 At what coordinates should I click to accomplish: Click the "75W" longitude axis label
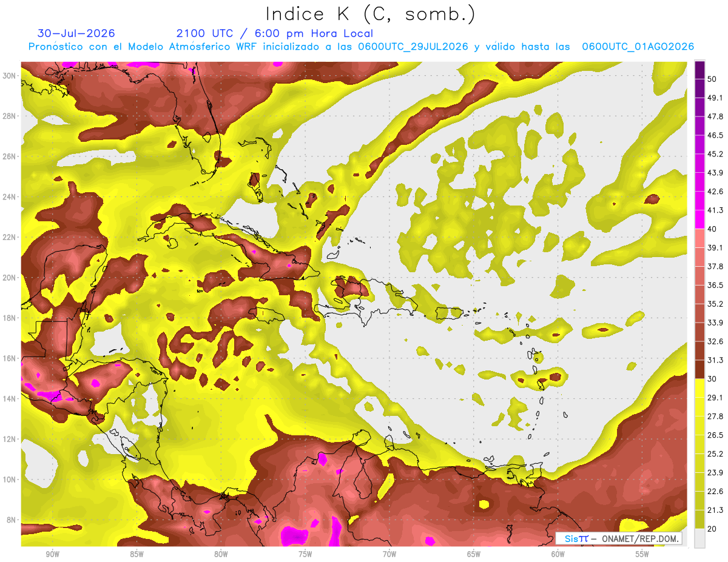[305, 554]
